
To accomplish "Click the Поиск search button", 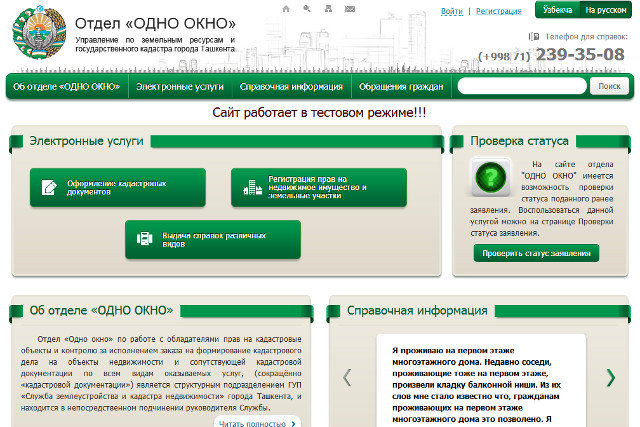I will click(x=609, y=87).
